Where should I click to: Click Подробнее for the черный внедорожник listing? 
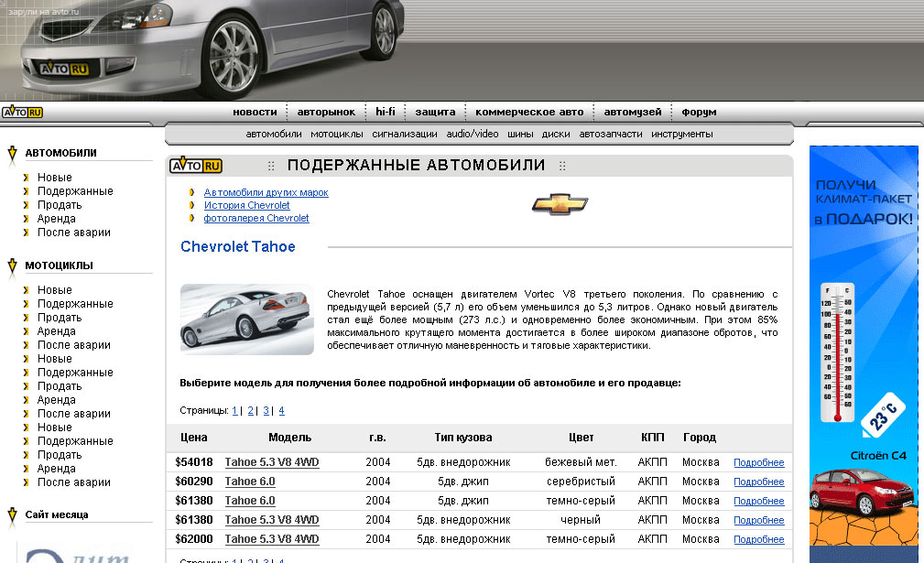point(759,521)
